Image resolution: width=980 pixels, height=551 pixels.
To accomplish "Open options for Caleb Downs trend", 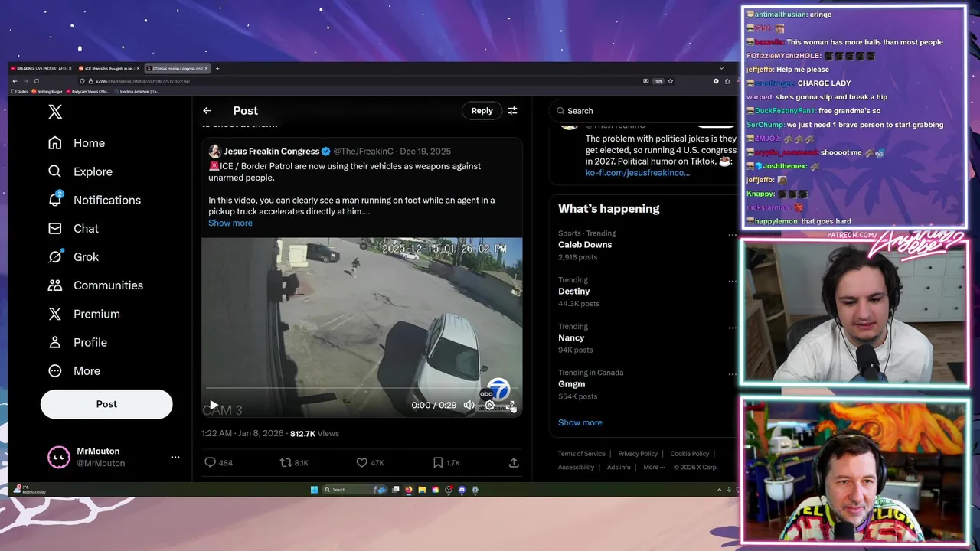I will point(732,235).
